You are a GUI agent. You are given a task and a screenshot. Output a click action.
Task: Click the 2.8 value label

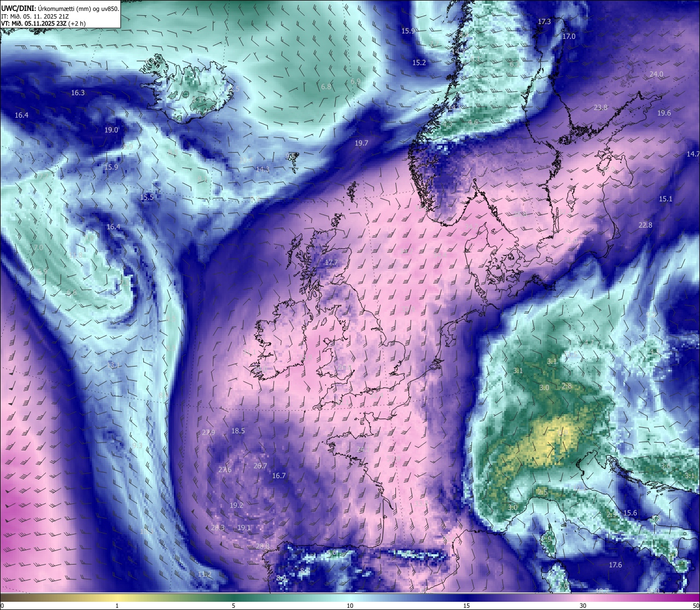coord(567,386)
